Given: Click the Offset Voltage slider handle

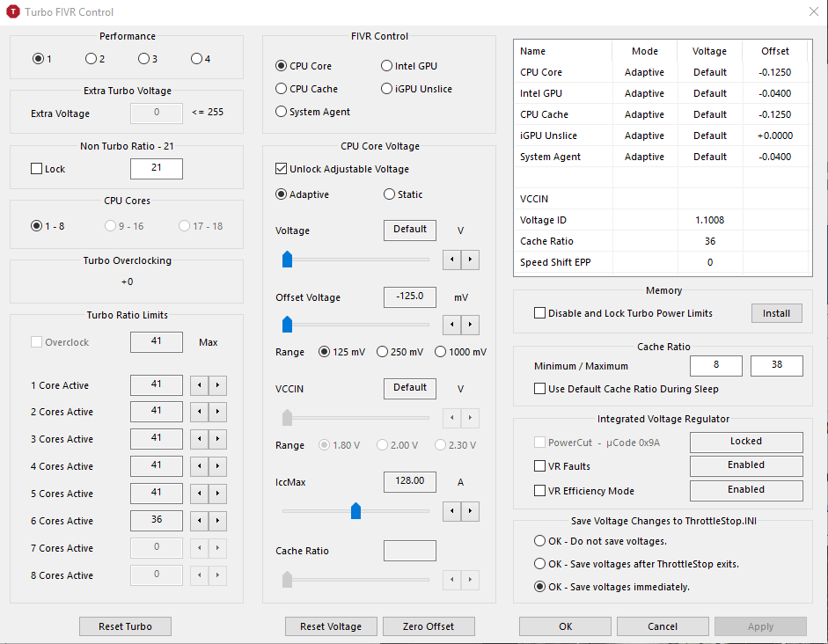Looking at the screenshot, I should [287, 324].
